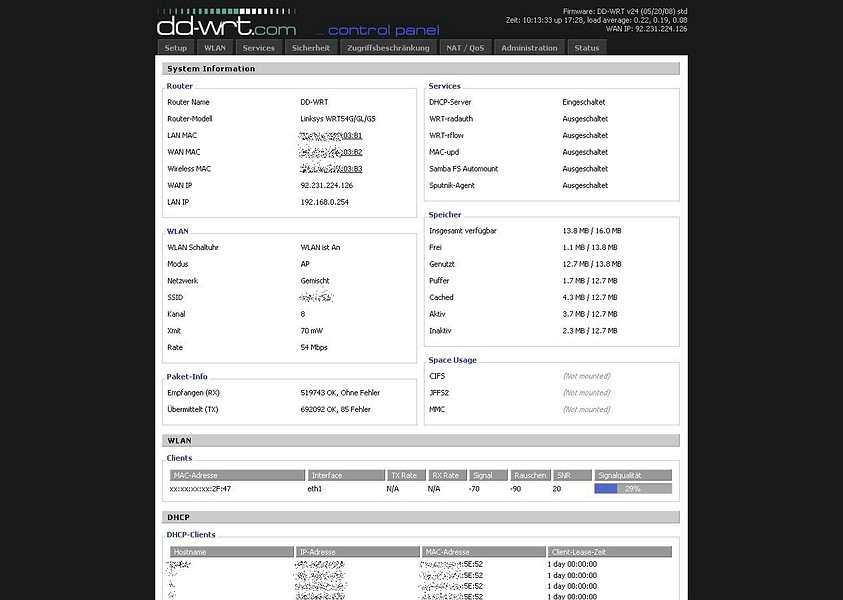The image size is (843, 600).
Task: Click the WAN MAC address link
Action: (x=331, y=152)
